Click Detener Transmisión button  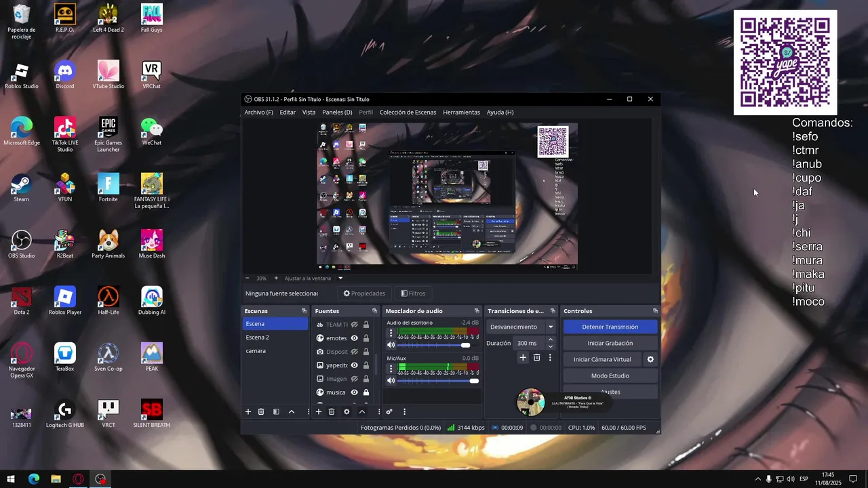pos(610,327)
